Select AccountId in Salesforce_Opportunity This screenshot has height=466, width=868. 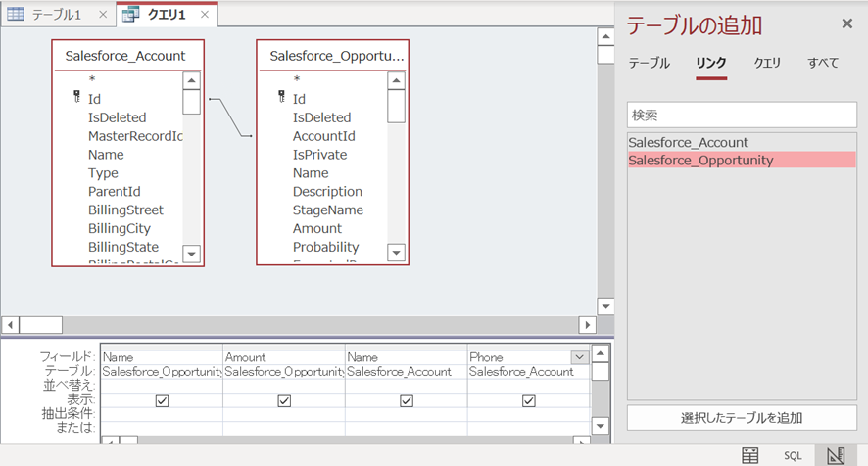pyautogui.click(x=324, y=136)
